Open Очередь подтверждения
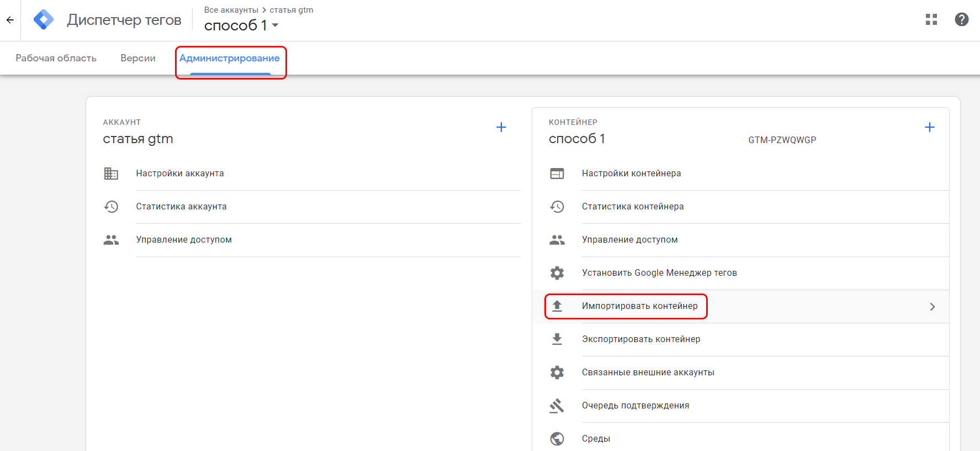Viewport: 980px width, 451px height. point(635,406)
